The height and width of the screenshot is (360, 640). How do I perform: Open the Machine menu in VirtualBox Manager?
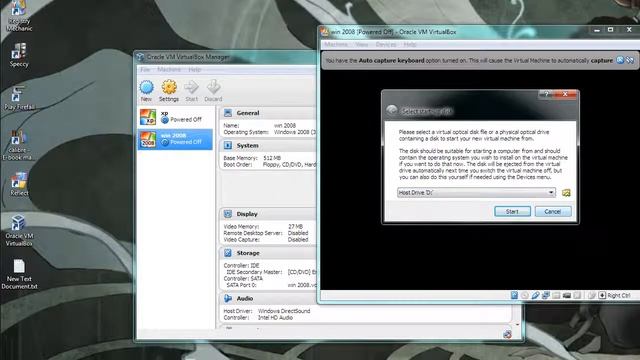coord(169,69)
